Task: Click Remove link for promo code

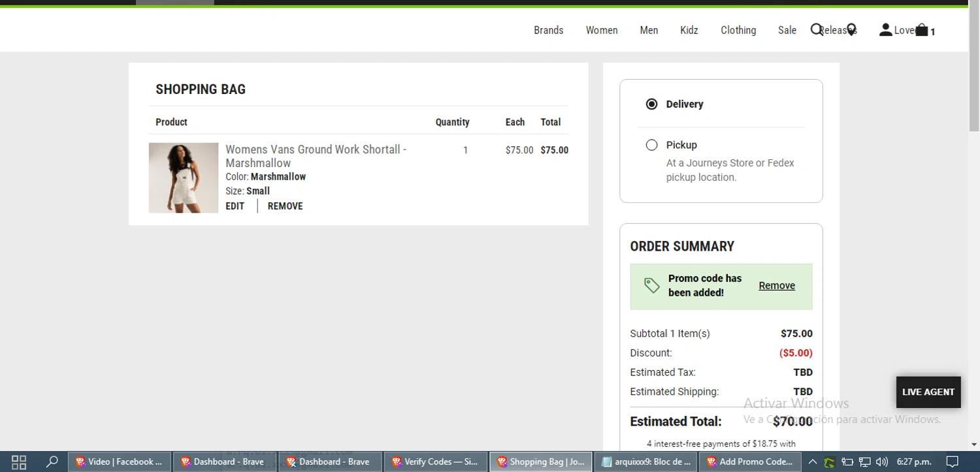Action: click(776, 286)
